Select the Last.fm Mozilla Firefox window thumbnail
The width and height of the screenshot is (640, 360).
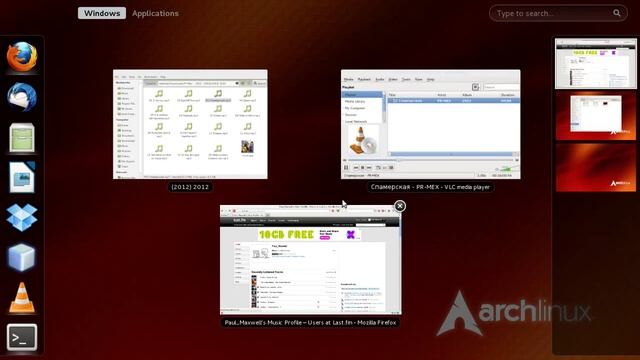click(x=311, y=260)
